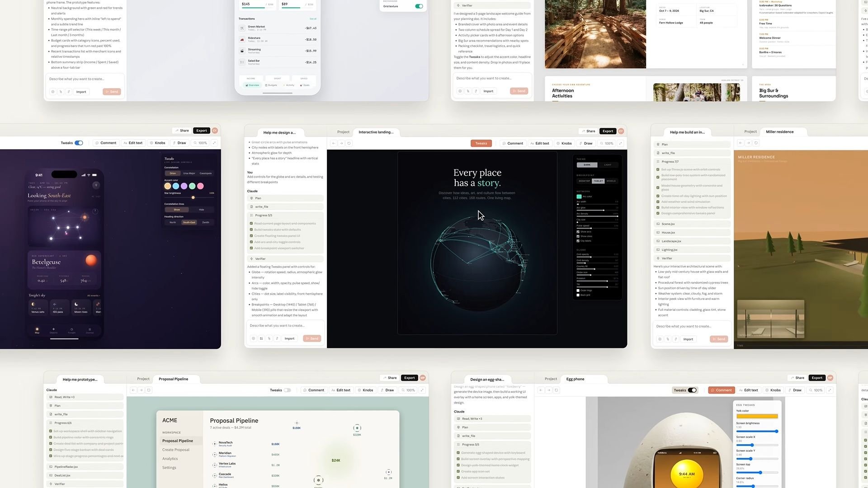Screen dimensions: 868x488
Task: Collapse Progress 7/7 list in Miller residence chat
Action: (x=670, y=161)
